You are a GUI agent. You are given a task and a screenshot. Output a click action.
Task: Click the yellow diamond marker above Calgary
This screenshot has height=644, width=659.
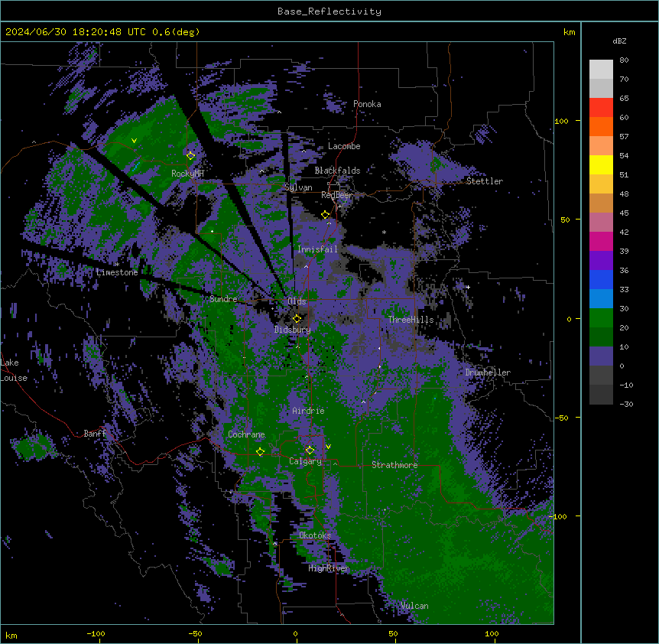pos(310,450)
